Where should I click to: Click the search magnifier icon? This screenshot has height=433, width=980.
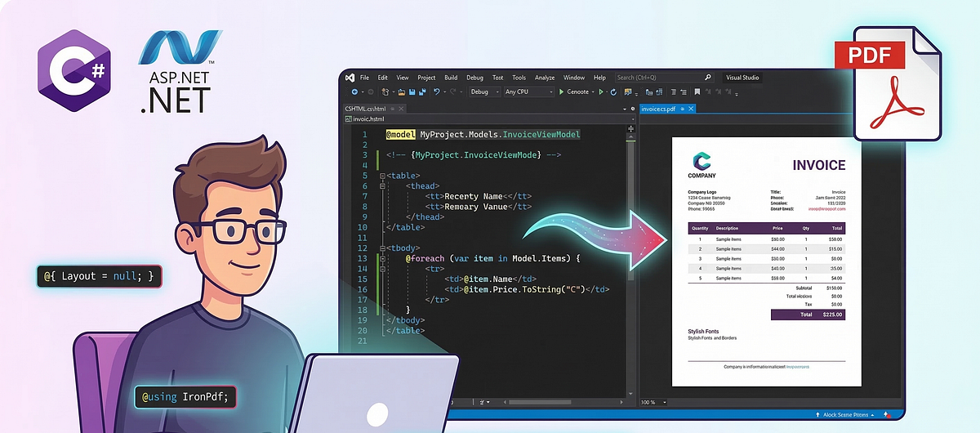(x=708, y=78)
